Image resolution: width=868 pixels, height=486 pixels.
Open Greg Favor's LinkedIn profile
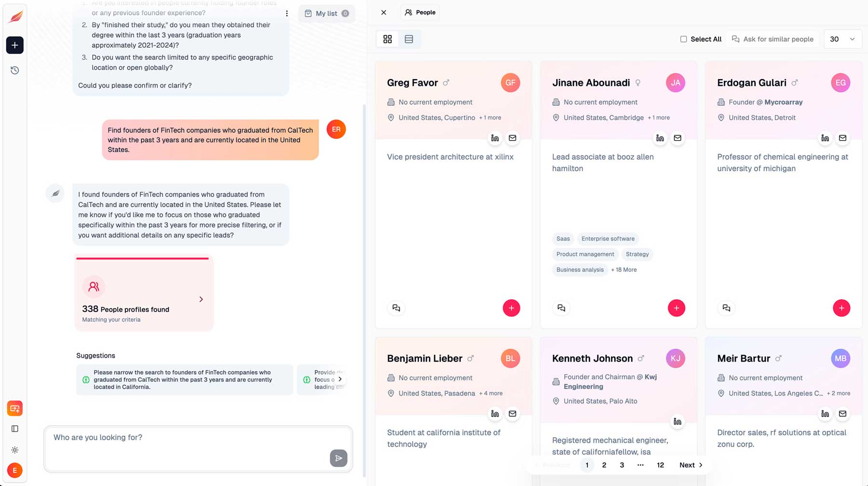point(495,138)
